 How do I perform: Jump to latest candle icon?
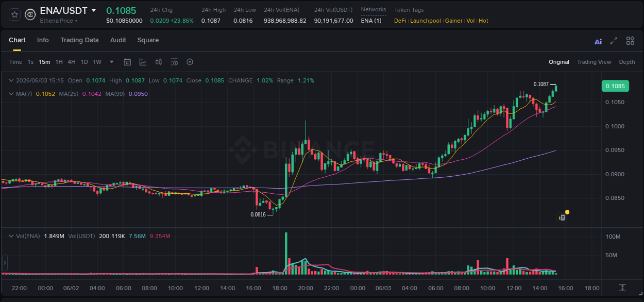(x=622, y=287)
